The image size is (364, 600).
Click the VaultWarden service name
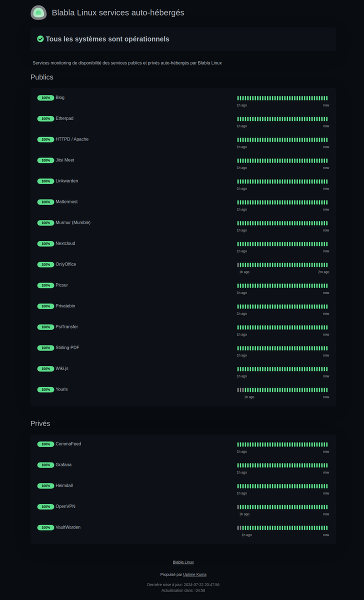[x=68, y=527]
